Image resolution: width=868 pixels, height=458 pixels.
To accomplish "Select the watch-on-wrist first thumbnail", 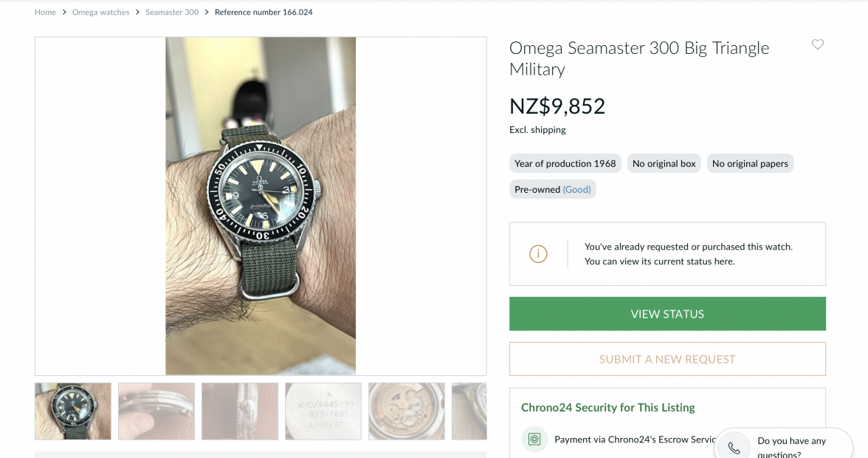I will pos(72,411).
